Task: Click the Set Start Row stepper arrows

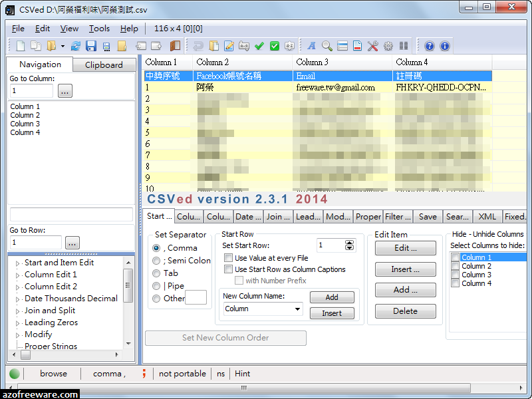Action: coord(350,245)
